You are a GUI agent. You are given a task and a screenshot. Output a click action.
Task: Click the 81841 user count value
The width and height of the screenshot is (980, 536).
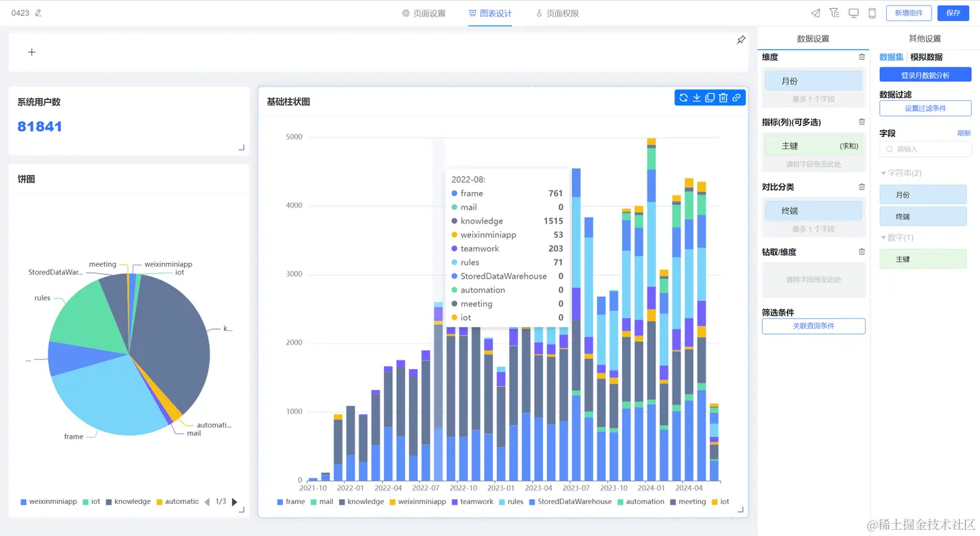39,126
